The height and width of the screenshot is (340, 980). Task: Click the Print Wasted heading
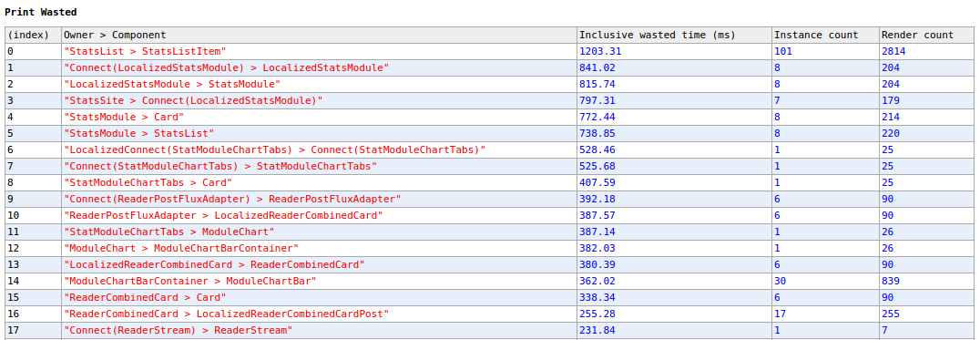tap(41, 12)
